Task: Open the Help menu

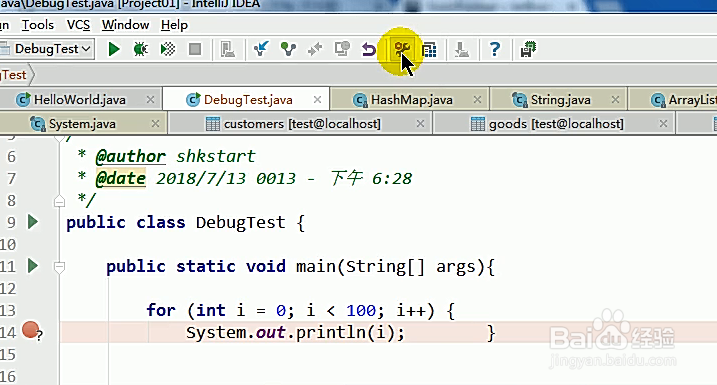Action: 174,25
